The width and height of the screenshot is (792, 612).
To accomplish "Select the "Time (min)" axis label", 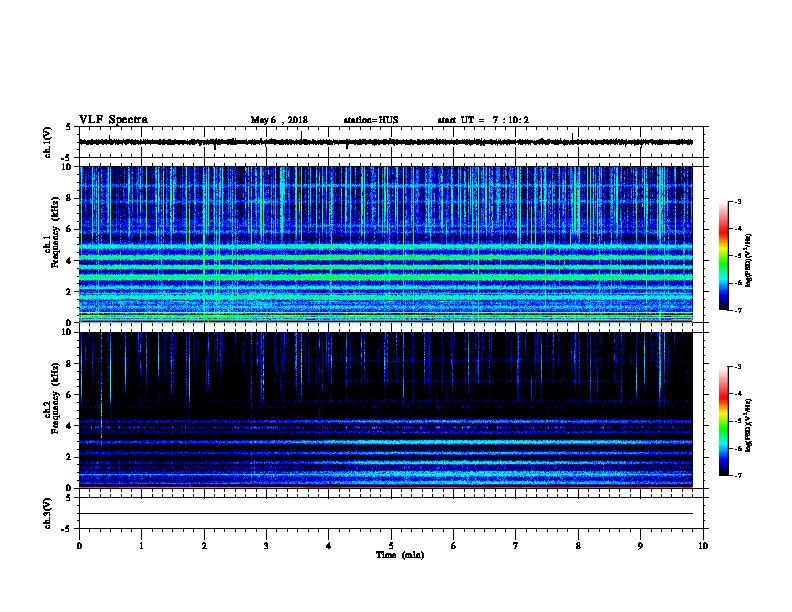I will point(400,555).
